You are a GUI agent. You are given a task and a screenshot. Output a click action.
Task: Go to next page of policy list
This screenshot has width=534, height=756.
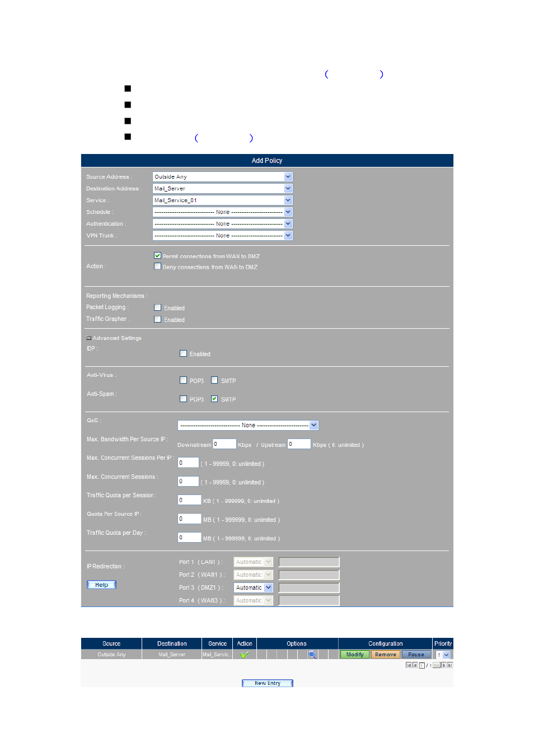[x=444, y=665]
